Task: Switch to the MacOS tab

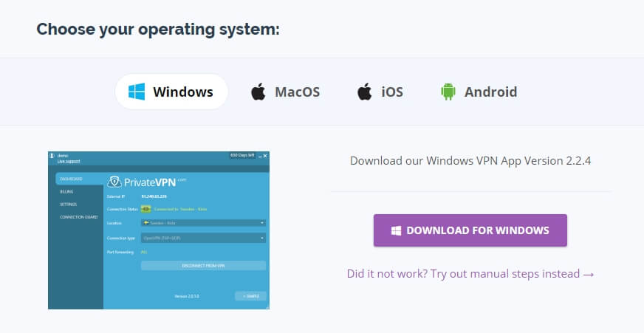Action: pyautogui.click(x=286, y=92)
